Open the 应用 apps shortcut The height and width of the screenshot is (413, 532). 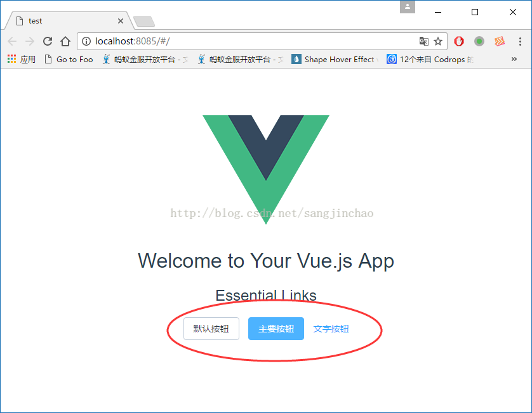(22, 60)
